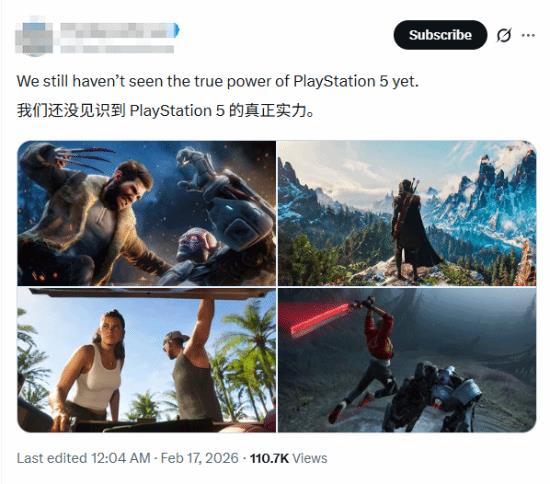
Task: Open the red lightsaber robot image
Action: pos(407,360)
